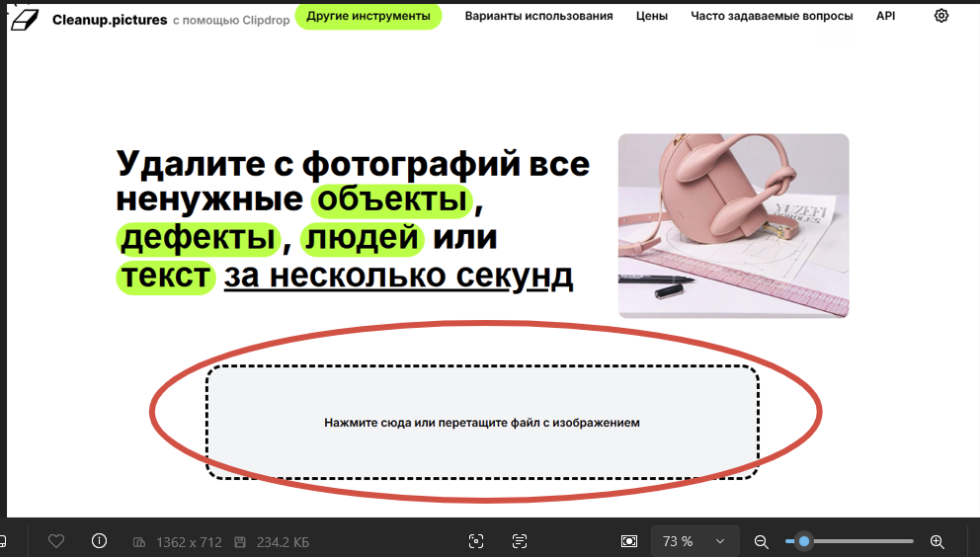Click the с помощью Clipdrop link
The height and width of the screenshot is (557, 980).
(231, 21)
